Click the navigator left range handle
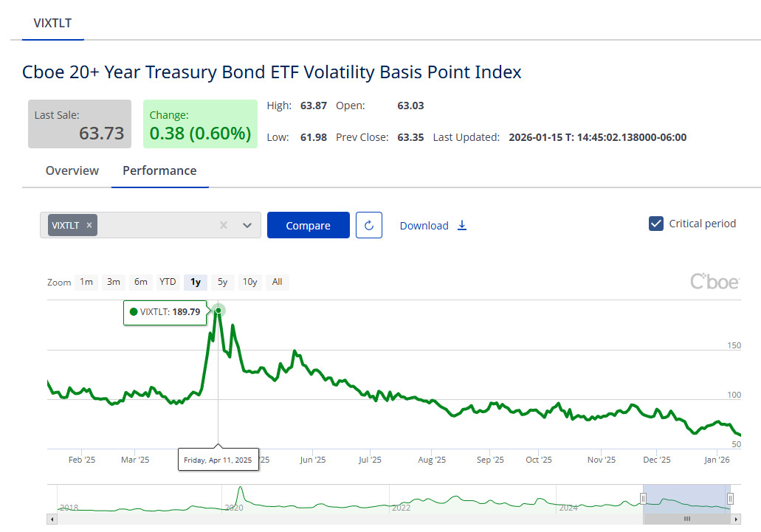Screen dimensions: 761x532 click(643, 498)
